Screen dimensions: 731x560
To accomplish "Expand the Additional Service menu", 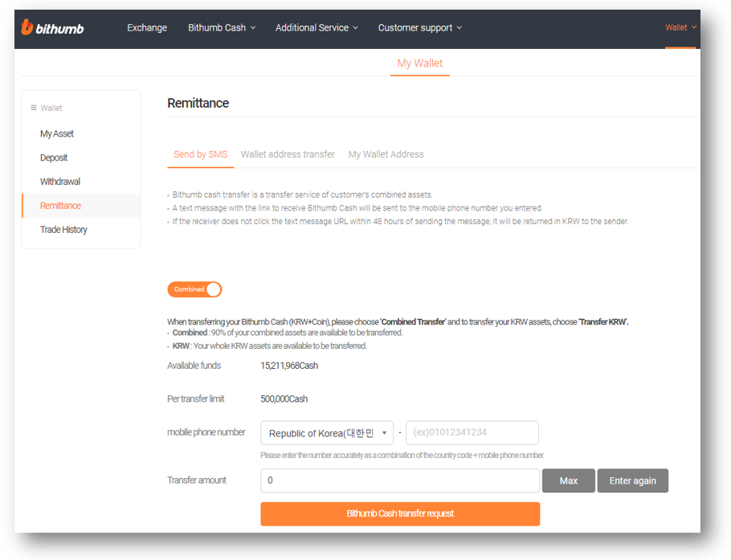I will (316, 27).
